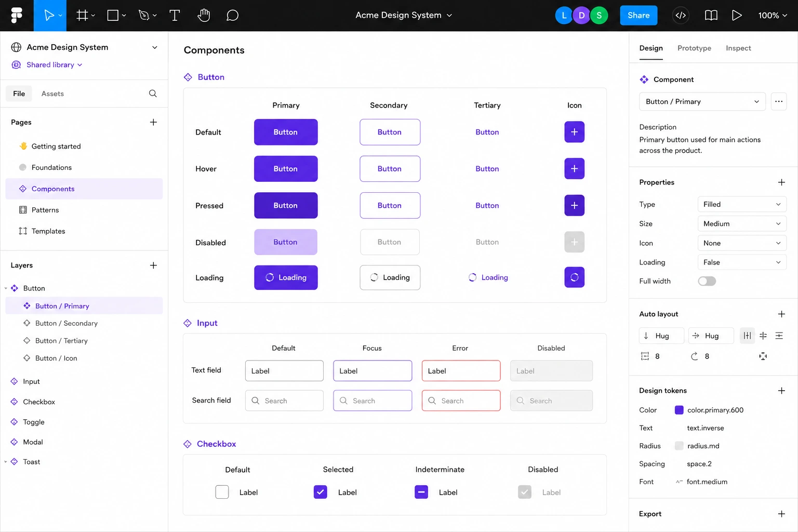Screen dimensions: 798x532
Task: Select the Text tool
Action: tap(175, 16)
